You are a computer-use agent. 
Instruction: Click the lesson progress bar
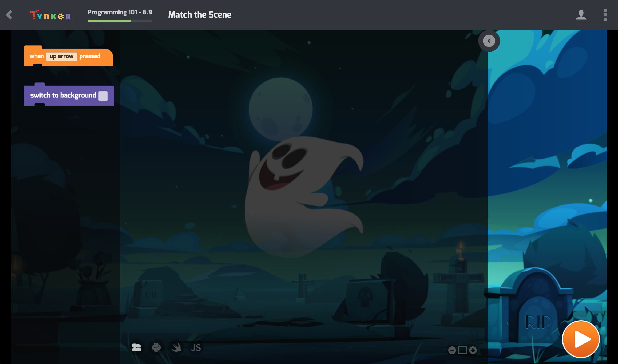click(x=120, y=21)
